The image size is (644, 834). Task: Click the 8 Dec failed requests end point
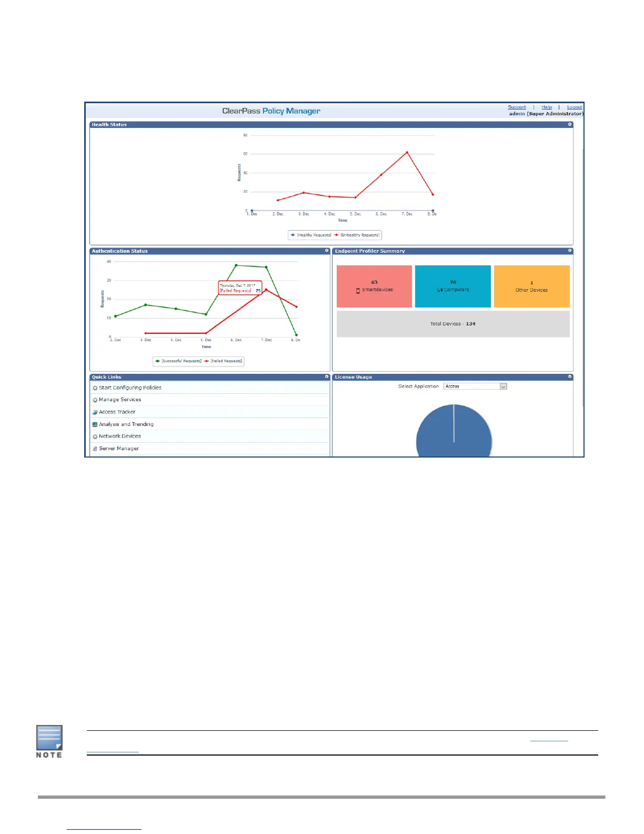297,307
